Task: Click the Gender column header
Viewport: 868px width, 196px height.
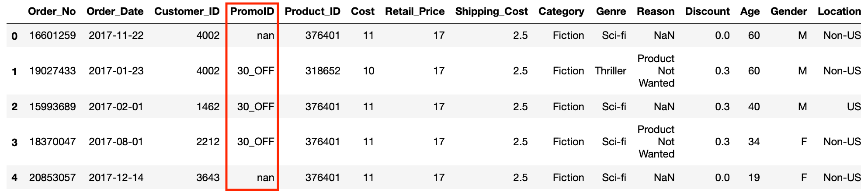Action: (788, 11)
